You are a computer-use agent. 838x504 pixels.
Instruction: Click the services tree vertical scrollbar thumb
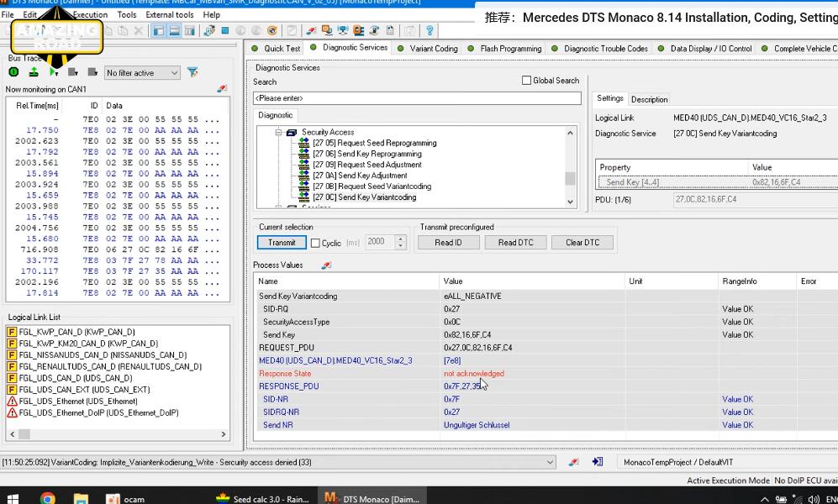(570, 178)
